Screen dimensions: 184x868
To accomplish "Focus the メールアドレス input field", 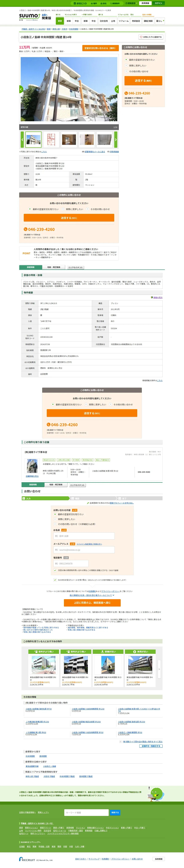I will pyautogui.click(x=84, y=550).
